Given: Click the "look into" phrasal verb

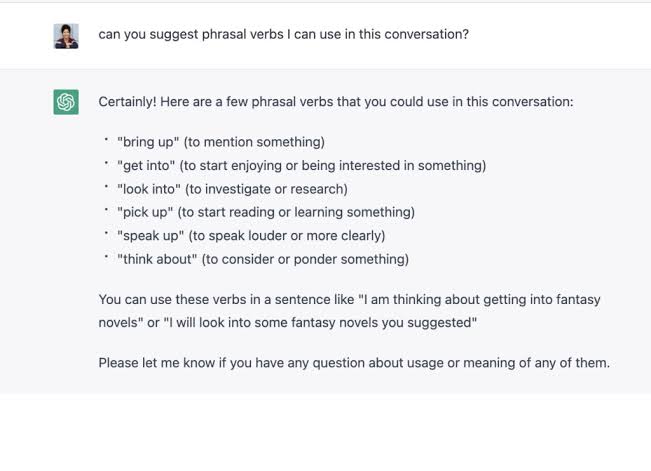Looking at the screenshot, I should pyautogui.click(x=149, y=189).
